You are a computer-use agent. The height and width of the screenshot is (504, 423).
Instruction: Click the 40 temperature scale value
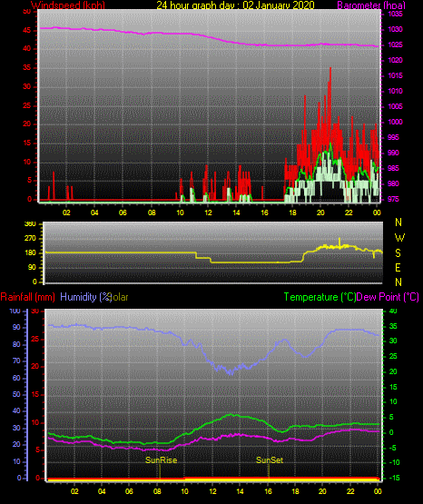393,311
